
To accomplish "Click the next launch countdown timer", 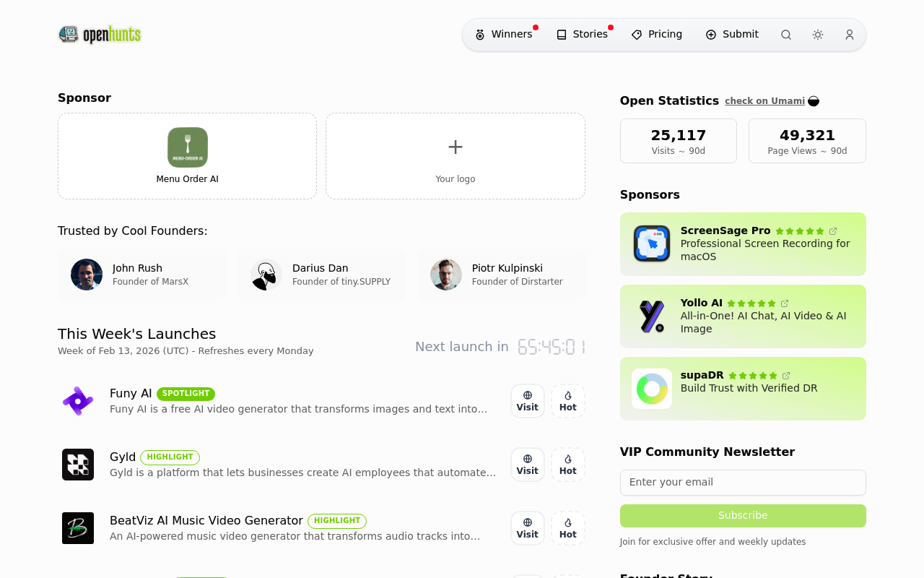I will click(552, 347).
